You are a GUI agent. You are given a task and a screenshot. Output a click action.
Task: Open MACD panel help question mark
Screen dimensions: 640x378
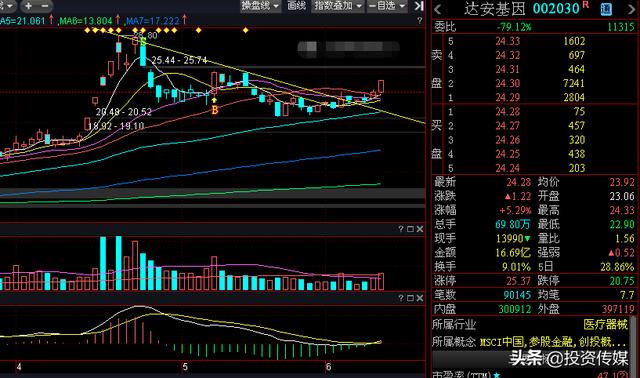[401, 298]
